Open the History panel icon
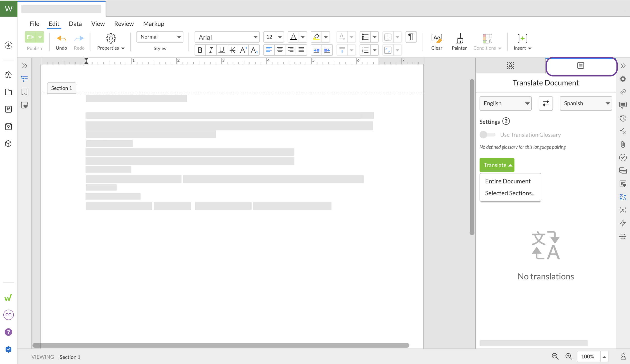The height and width of the screenshot is (364, 630). coord(623,118)
